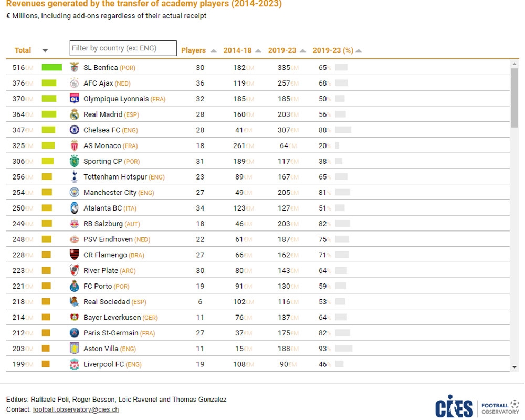Click the table scrollbar down arrow
525x420 pixels.
pyautogui.click(x=514, y=367)
